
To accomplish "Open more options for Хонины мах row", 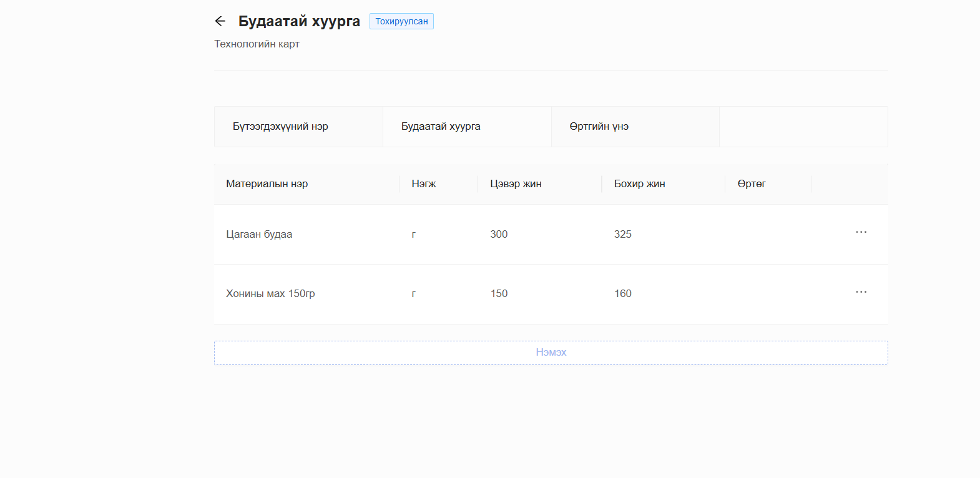I will point(861,292).
